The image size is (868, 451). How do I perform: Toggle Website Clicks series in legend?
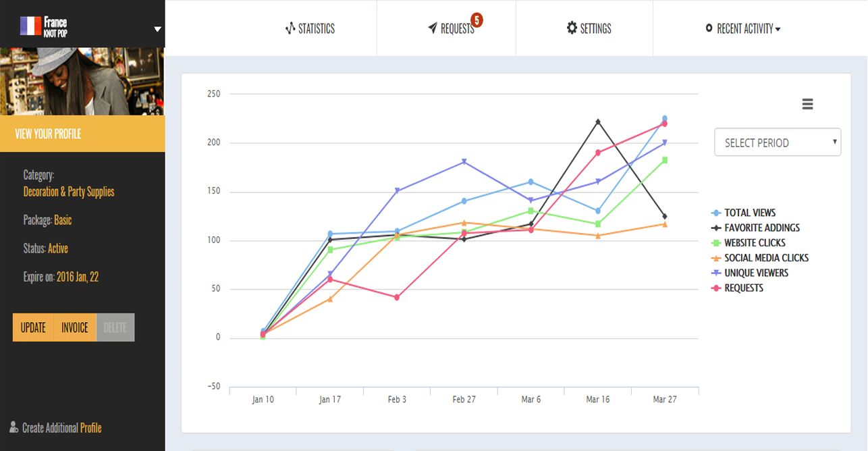pos(749,242)
